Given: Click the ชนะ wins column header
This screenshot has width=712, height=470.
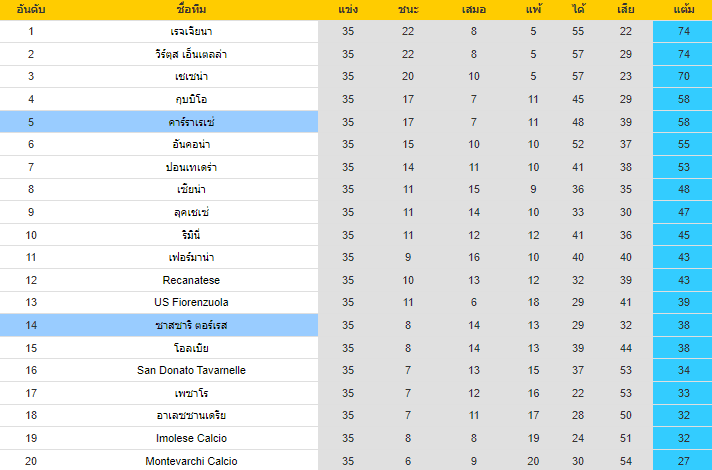Looking at the screenshot, I should [408, 10].
